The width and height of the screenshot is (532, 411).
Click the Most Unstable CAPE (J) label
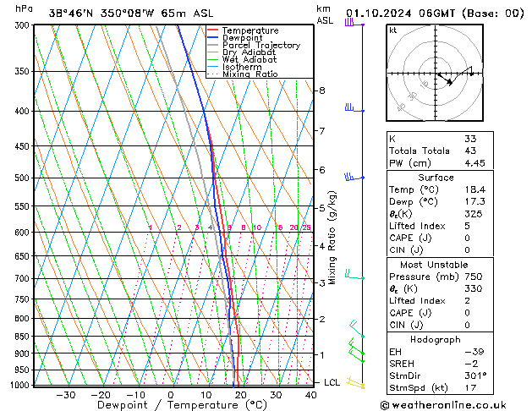tap(410, 313)
